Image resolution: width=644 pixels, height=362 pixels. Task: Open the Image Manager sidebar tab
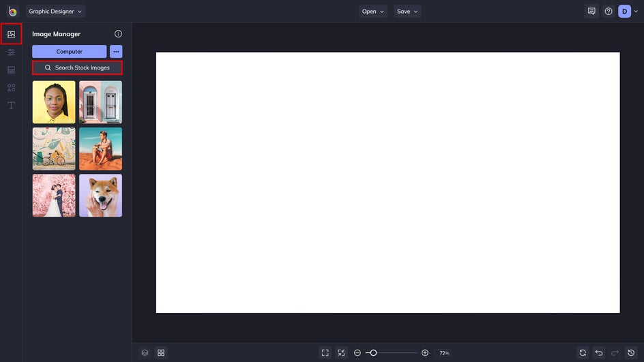pyautogui.click(x=11, y=35)
